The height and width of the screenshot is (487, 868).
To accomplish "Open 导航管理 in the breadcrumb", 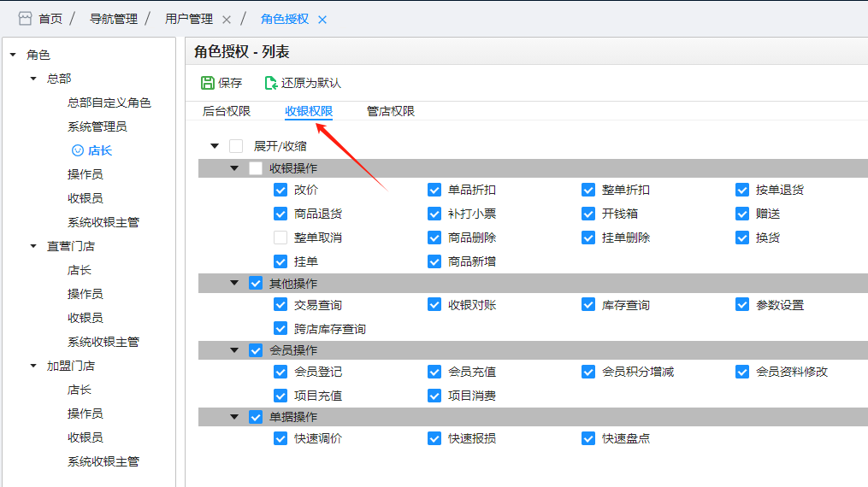I will pyautogui.click(x=114, y=19).
